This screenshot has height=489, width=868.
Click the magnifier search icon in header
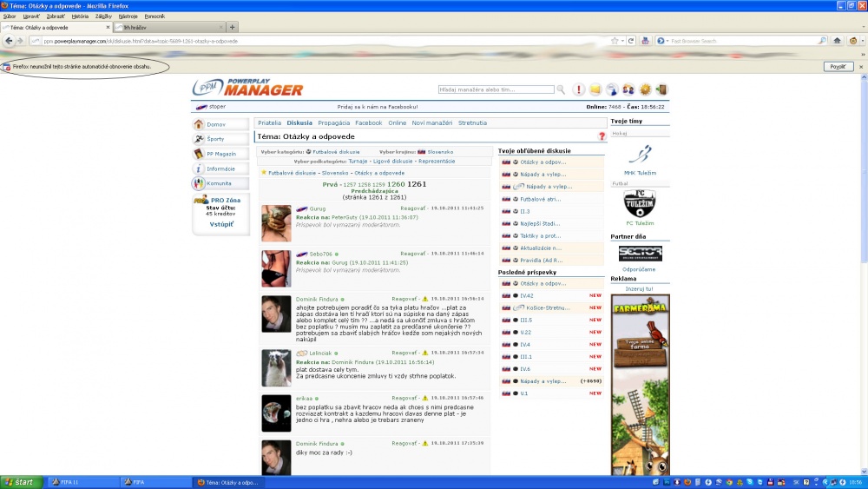click(x=561, y=89)
